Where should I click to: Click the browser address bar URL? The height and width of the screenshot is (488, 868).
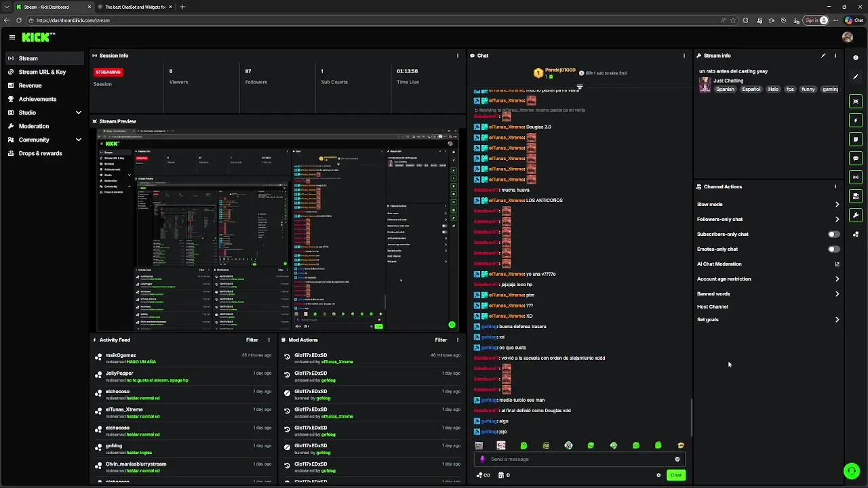click(x=73, y=20)
